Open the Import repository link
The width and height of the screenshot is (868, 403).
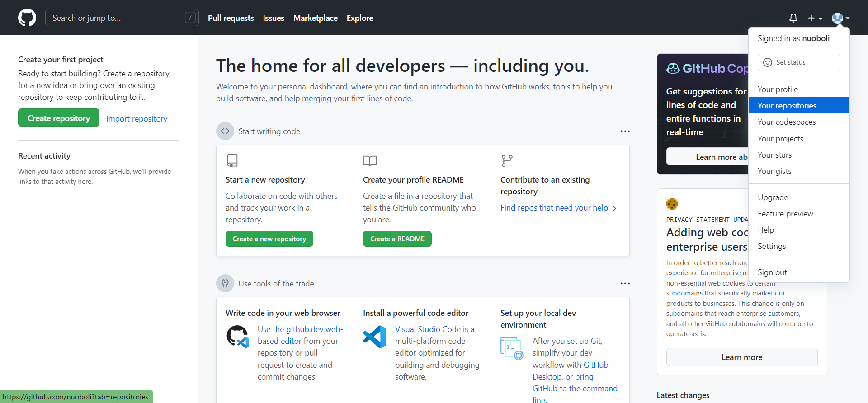(x=137, y=119)
